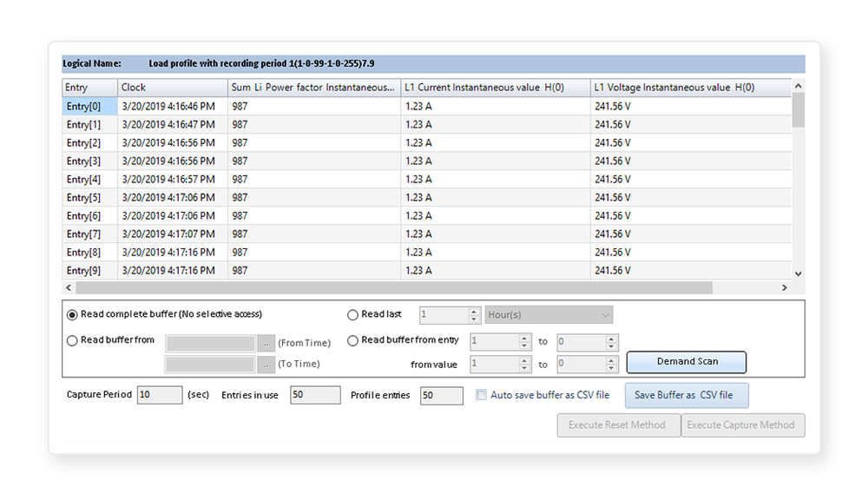The height and width of the screenshot is (500, 868).
Task: Click the Capture Period input field
Action: 159,395
